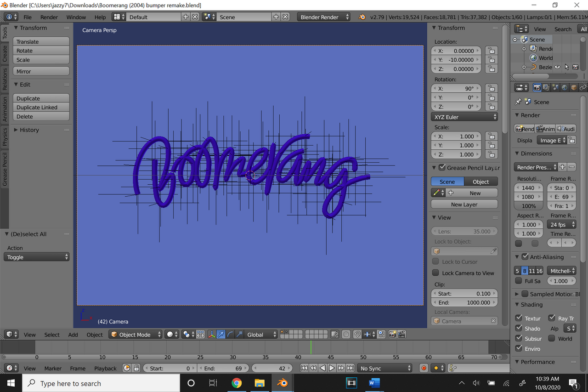Viewport: 588px width, 392px height.
Task: Click the OpenGL render active viewport camera icon
Action: (x=393, y=335)
